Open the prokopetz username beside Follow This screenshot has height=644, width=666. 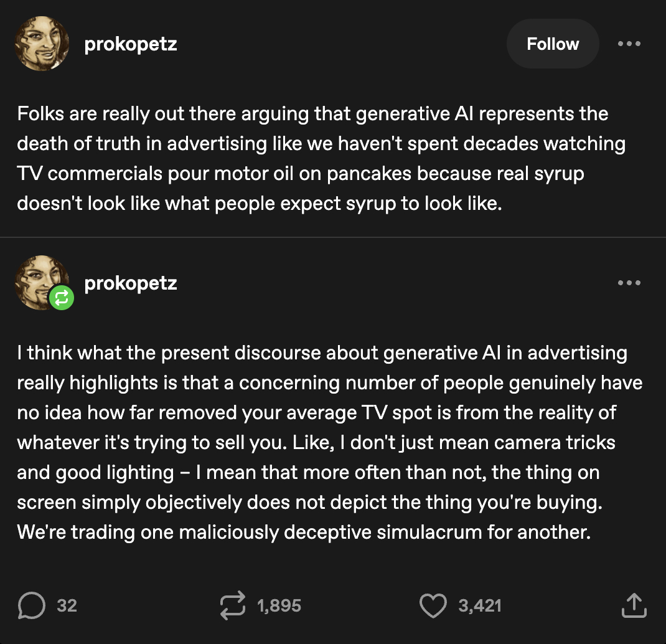click(x=131, y=44)
